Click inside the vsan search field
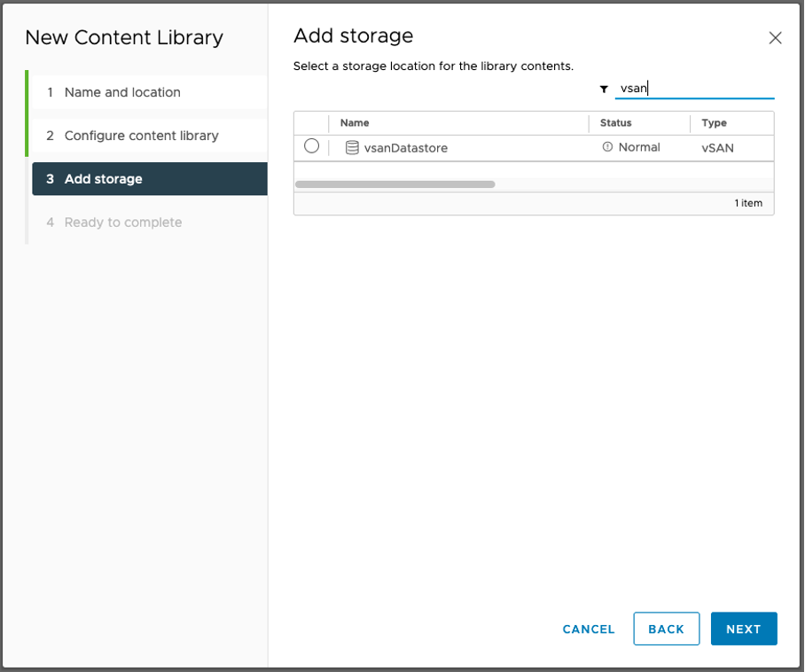The image size is (805, 672). point(694,89)
